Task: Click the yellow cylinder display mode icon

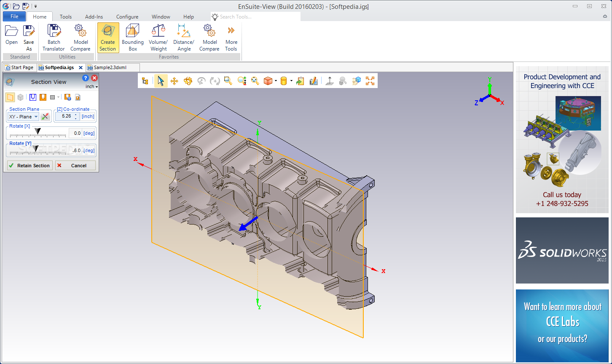Action: [x=284, y=81]
